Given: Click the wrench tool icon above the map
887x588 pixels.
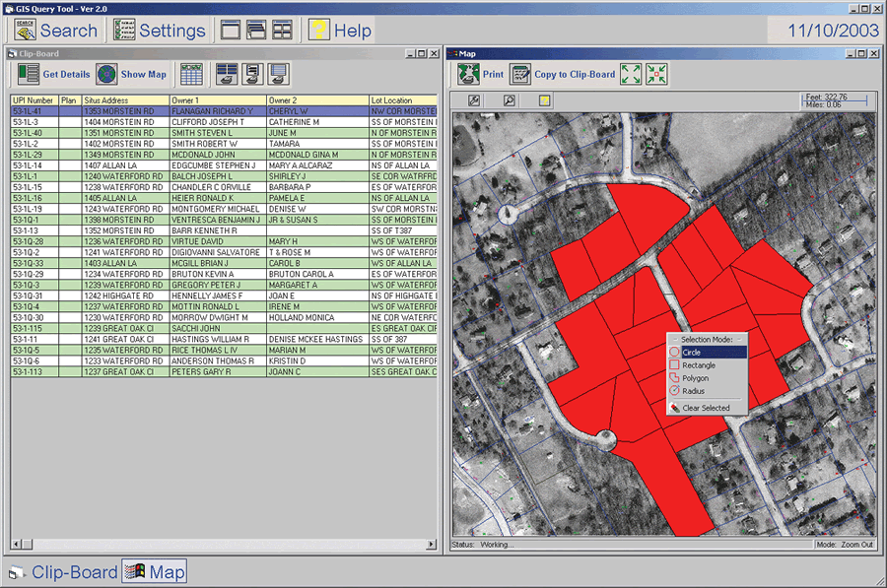Looking at the screenshot, I should tap(474, 100).
